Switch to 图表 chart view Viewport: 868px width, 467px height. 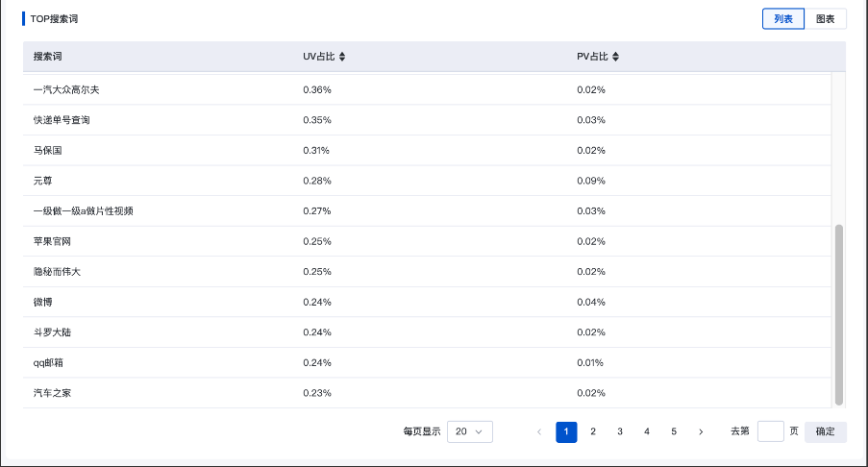(825, 19)
